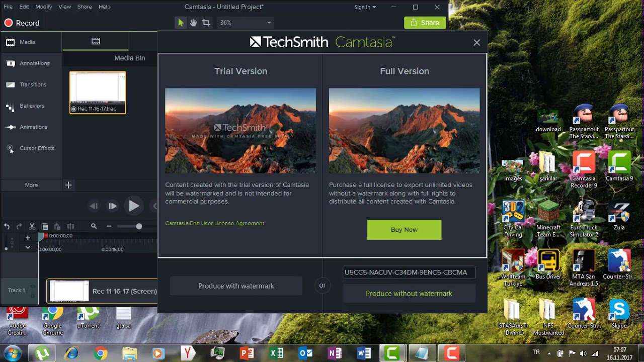Switch to the Animations tab
This screenshot has width=644, height=362.
click(x=31, y=127)
